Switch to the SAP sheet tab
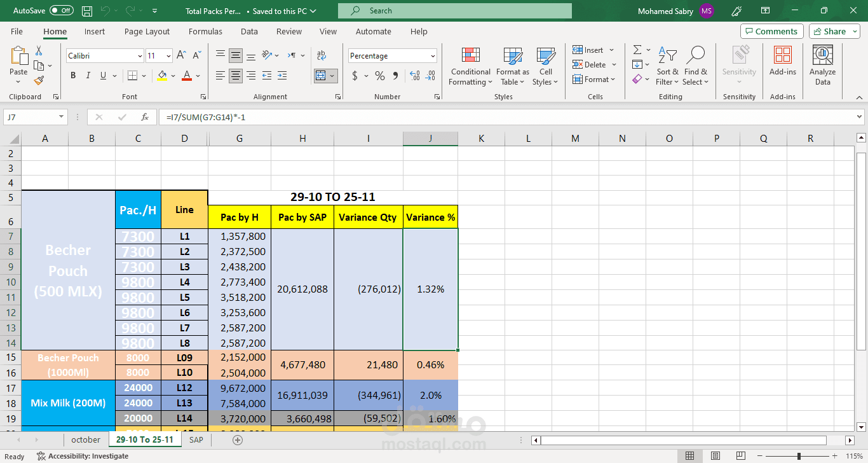Image resolution: width=868 pixels, height=463 pixels. pyautogui.click(x=196, y=439)
